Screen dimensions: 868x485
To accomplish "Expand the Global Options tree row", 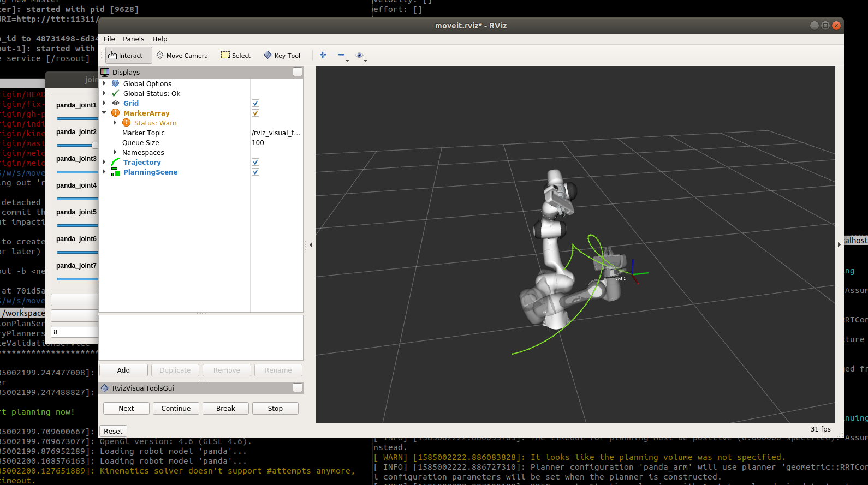I will (x=104, y=83).
